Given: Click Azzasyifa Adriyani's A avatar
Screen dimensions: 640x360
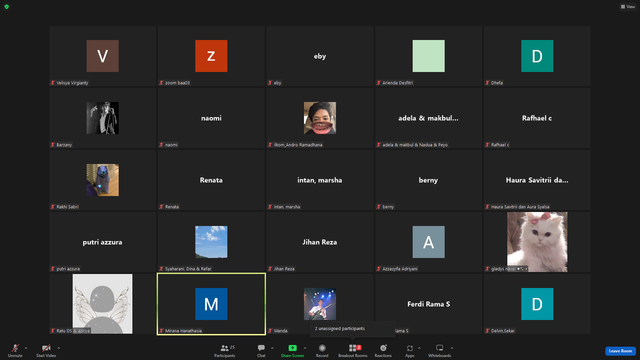Looking at the screenshot, I should (x=429, y=242).
